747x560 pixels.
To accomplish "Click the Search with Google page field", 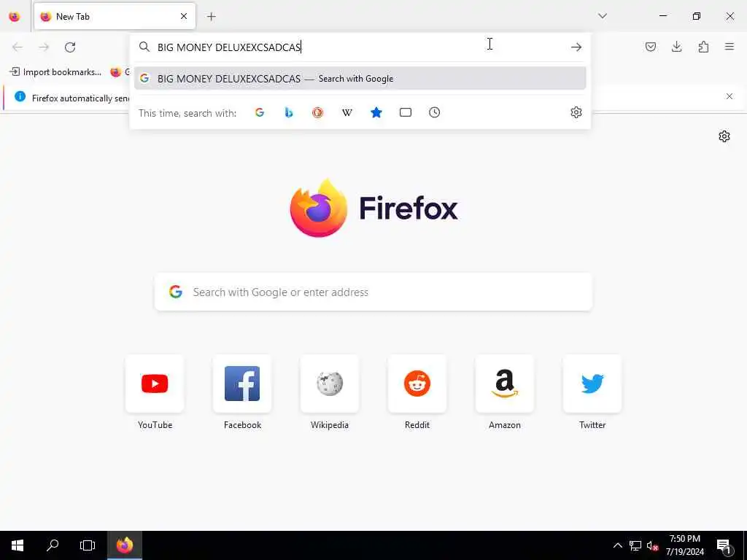I will pos(373,292).
